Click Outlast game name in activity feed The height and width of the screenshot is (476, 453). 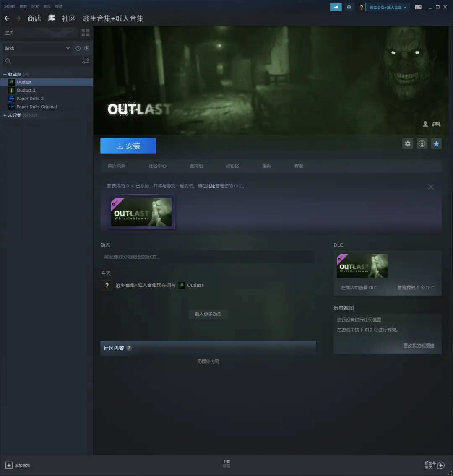pyautogui.click(x=195, y=285)
